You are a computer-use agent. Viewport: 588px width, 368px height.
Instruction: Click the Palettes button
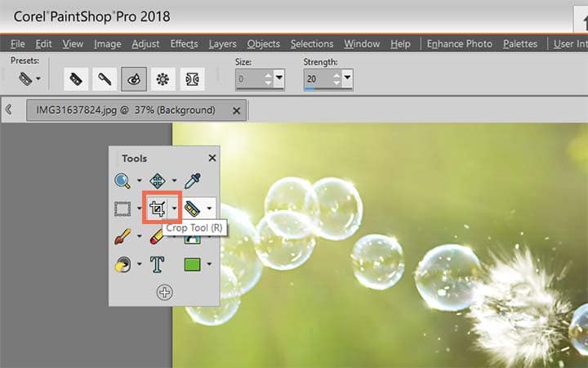point(520,44)
